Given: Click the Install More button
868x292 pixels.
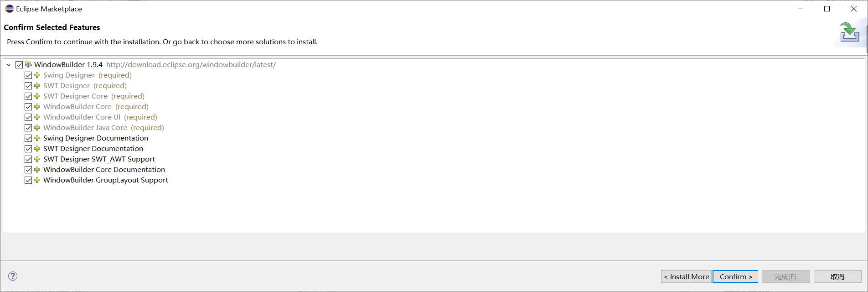Looking at the screenshot, I should (x=686, y=276).
